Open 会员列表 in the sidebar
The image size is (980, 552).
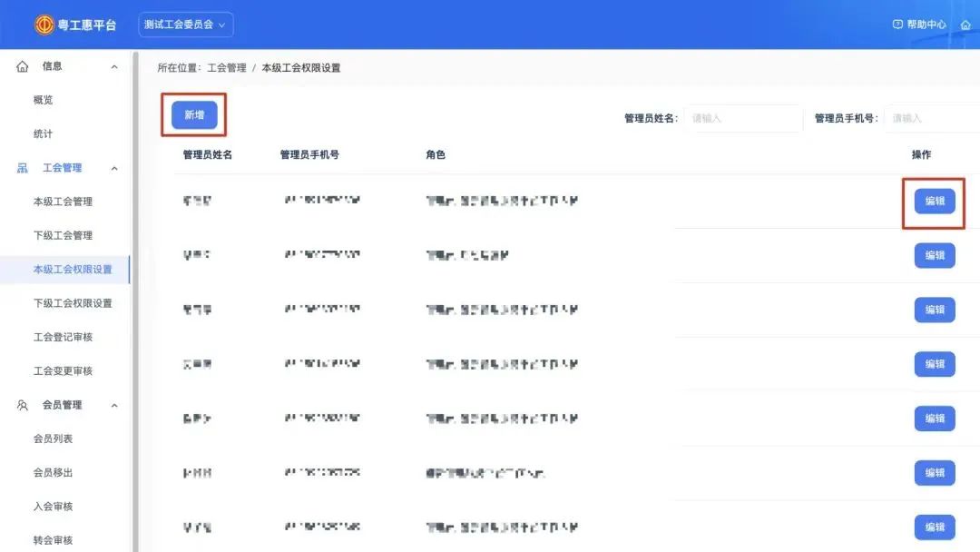(x=53, y=439)
